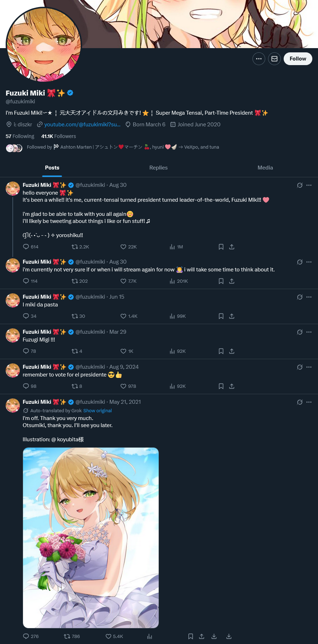
Task: Follow Fuzuki Miki's account
Action: point(298,59)
